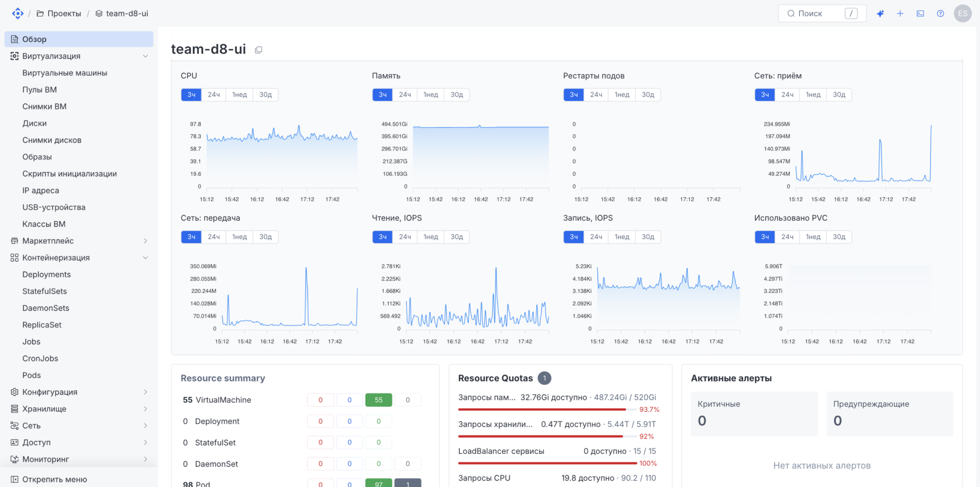The width and height of the screenshot is (980, 487).
Task: Copy project name icon next to team-d8-ui
Action: [258, 50]
